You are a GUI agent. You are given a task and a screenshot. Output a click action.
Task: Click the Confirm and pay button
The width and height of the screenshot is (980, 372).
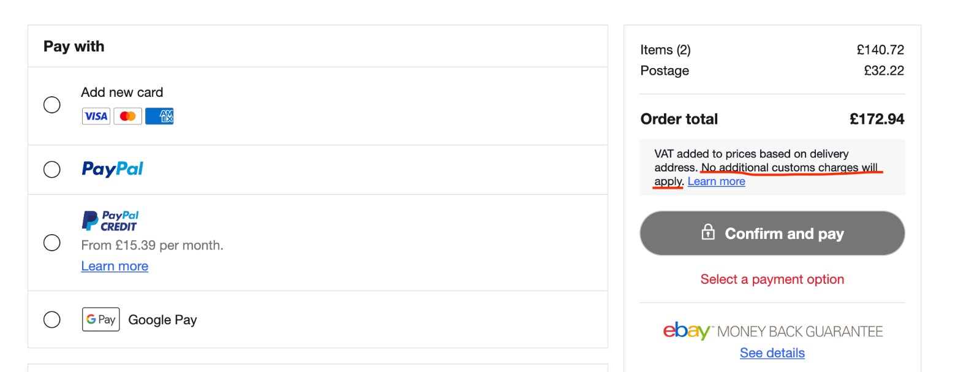772,233
